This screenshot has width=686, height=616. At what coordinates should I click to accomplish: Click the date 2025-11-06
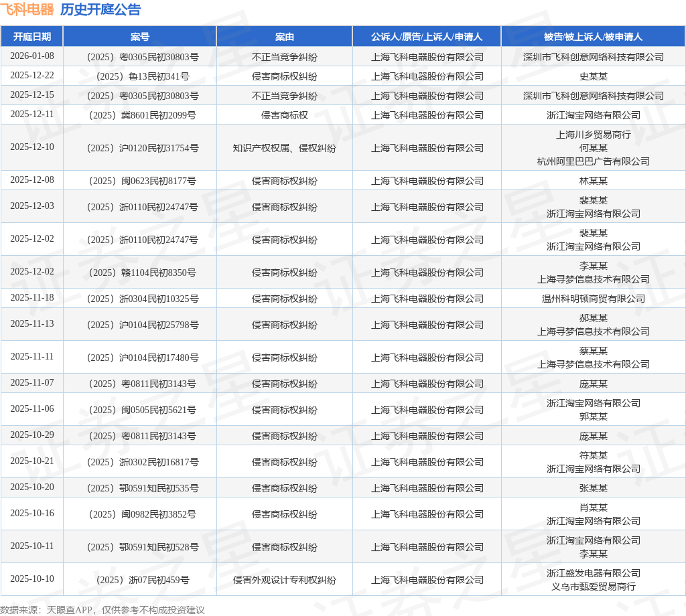(x=32, y=409)
